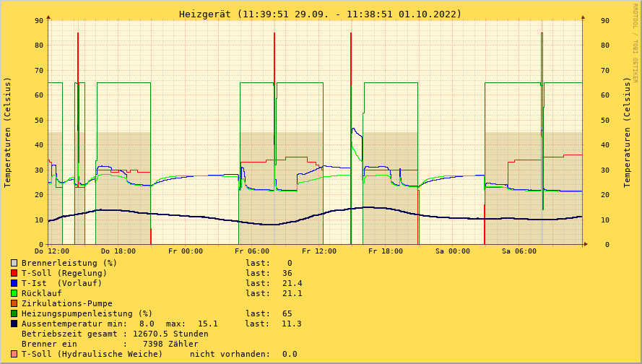The height and width of the screenshot is (364, 642).
Task: Click the 'nicht vorhanden' value 0.0
Action: coord(290,354)
